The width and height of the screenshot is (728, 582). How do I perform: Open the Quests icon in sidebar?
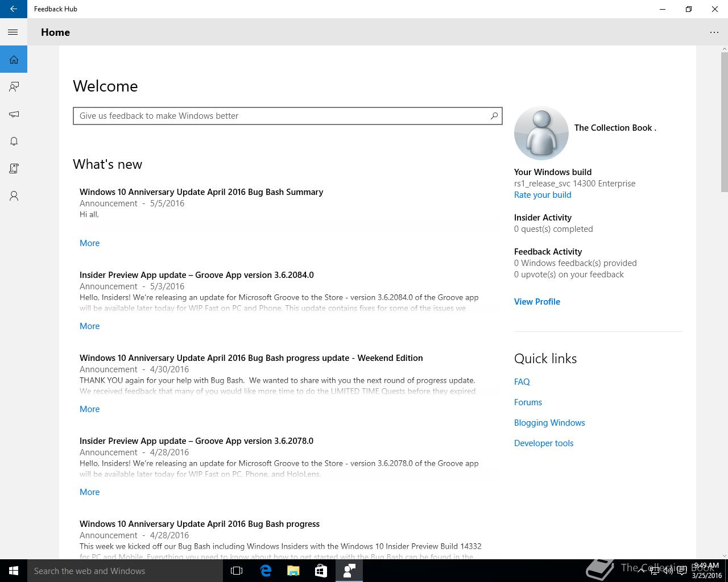(14, 168)
